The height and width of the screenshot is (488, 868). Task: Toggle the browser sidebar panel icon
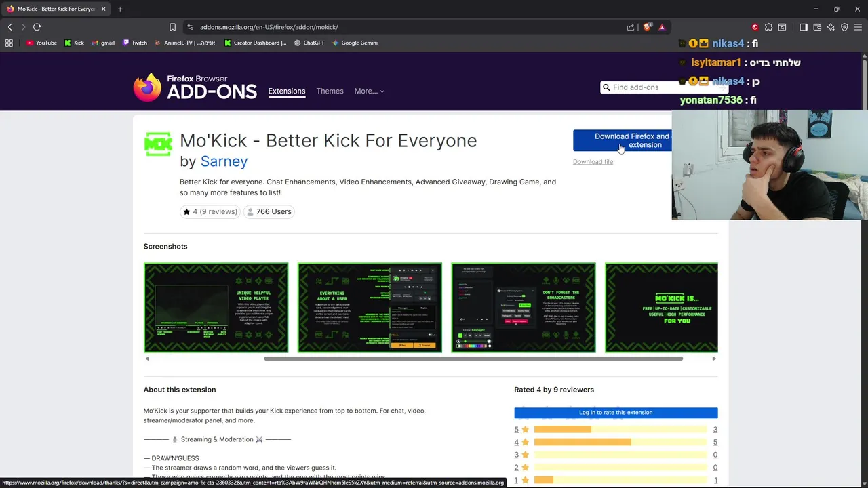[804, 27]
